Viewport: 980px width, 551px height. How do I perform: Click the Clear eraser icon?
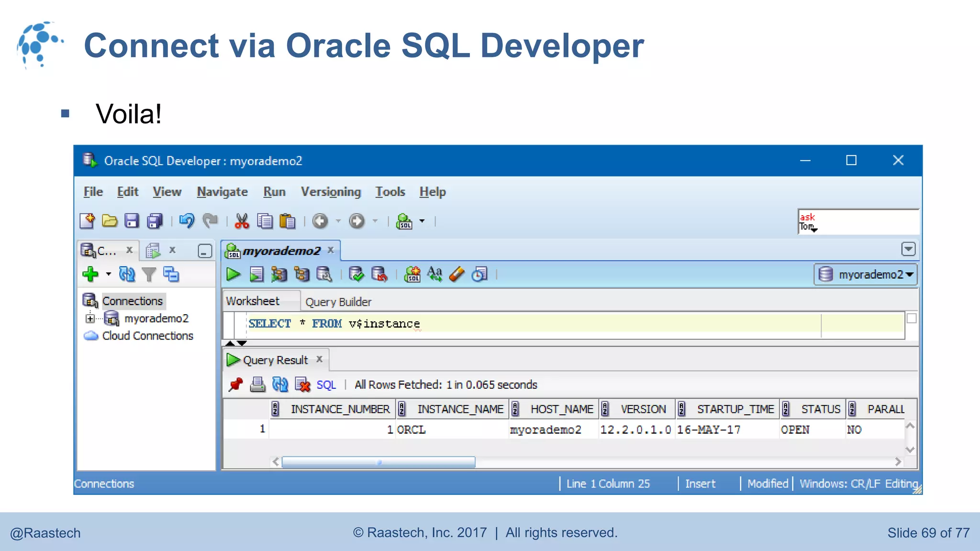tap(457, 275)
